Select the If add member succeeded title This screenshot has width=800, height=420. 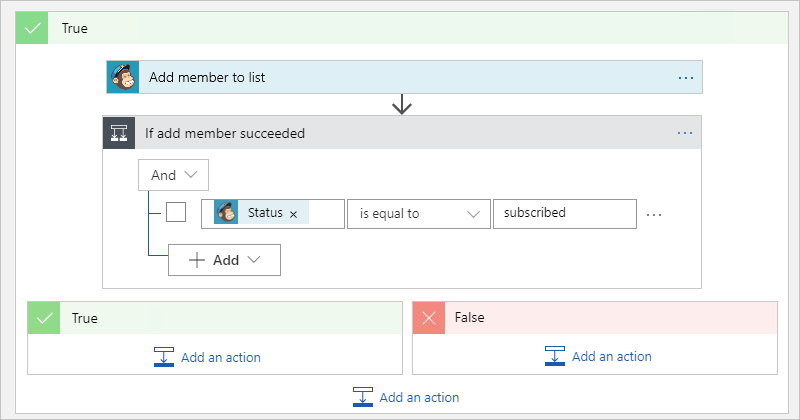[225, 134]
